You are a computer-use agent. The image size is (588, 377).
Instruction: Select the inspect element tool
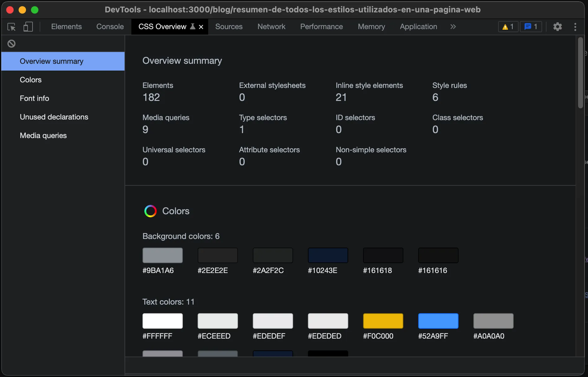pyautogui.click(x=11, y=27)
